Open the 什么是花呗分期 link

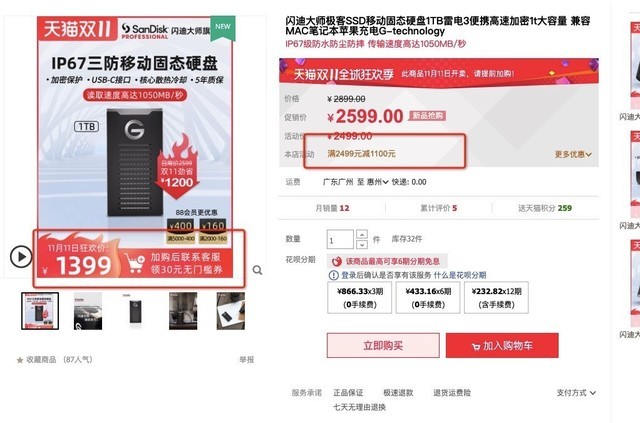[x=460, y=275]
